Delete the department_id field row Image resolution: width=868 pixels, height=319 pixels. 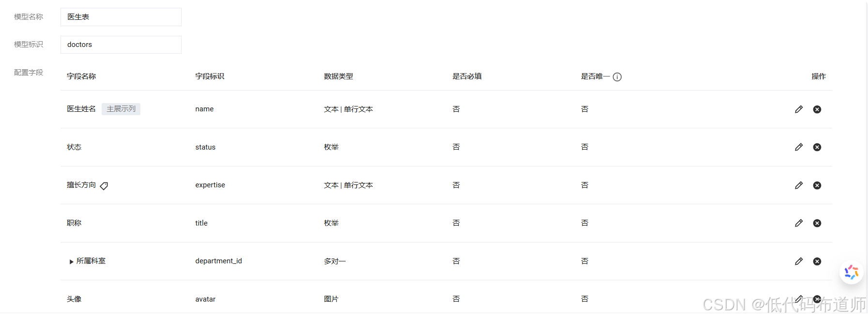click(x=817, y=261)
